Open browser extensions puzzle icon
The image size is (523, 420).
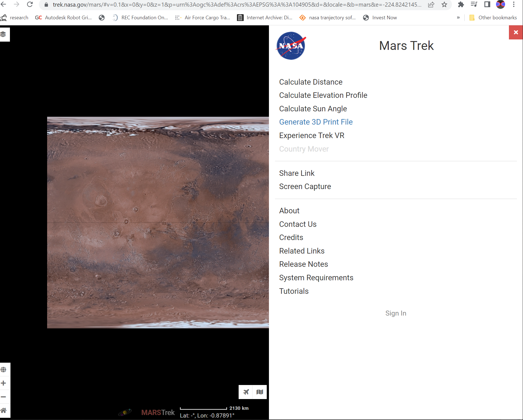pos(461,4)
